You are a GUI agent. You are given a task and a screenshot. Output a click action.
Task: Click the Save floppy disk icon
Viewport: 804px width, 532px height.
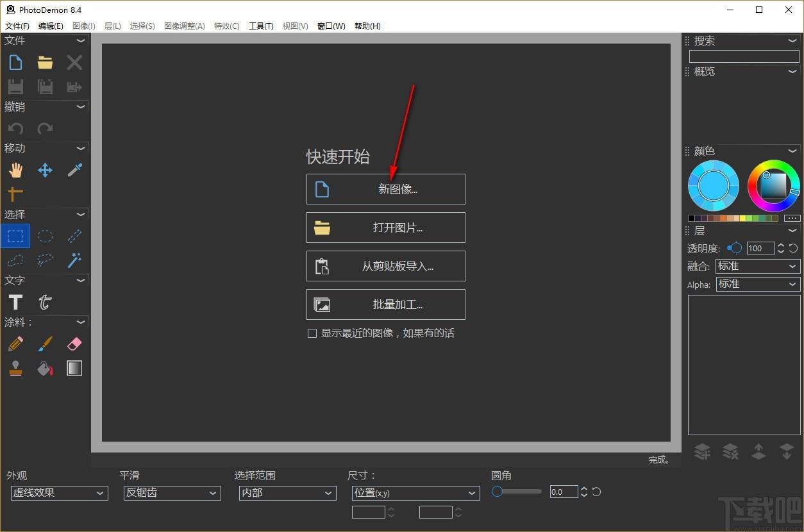(15, 87)
